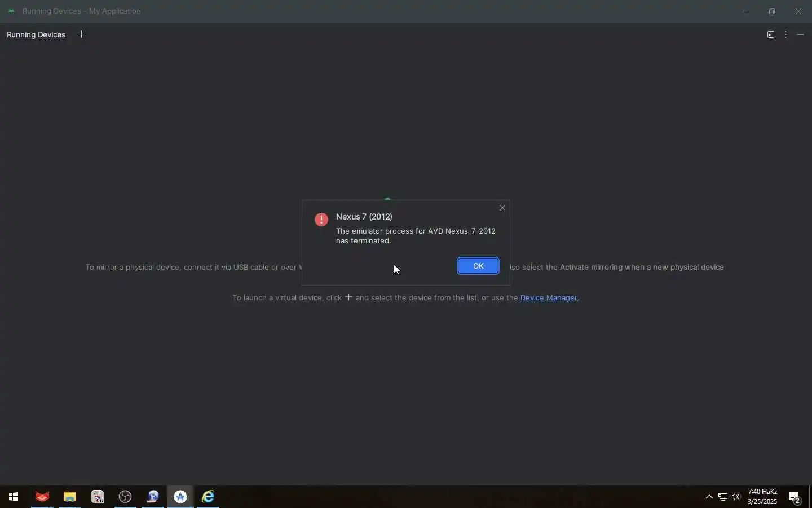Open the notification center icon

coord(795,497)
